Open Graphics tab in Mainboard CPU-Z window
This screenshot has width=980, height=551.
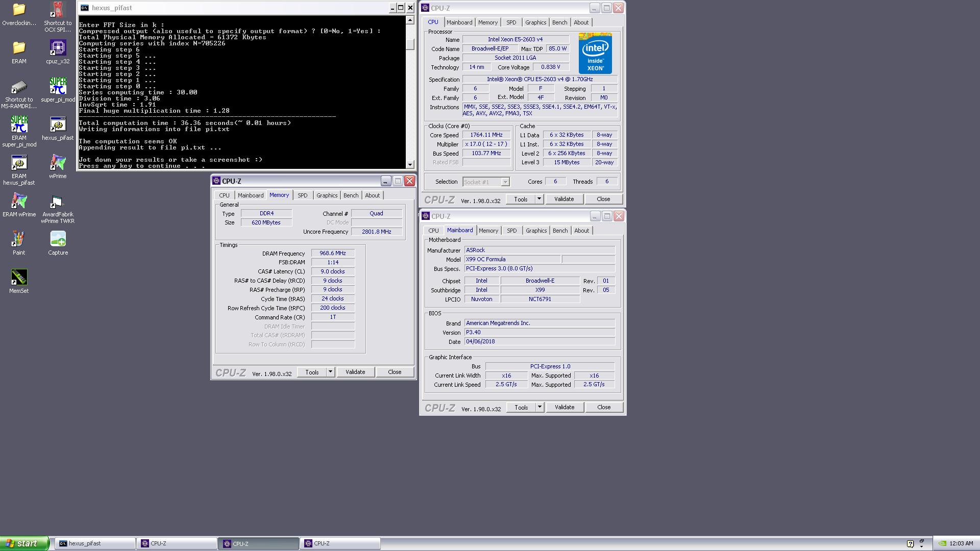point(536,231)
